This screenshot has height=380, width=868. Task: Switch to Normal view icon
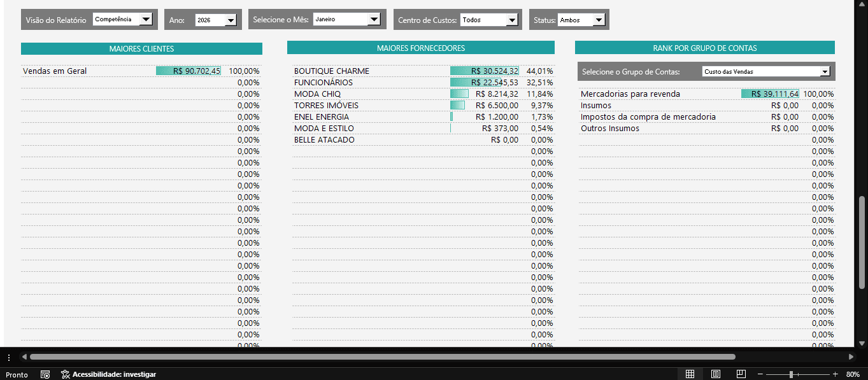click(690, 374)
